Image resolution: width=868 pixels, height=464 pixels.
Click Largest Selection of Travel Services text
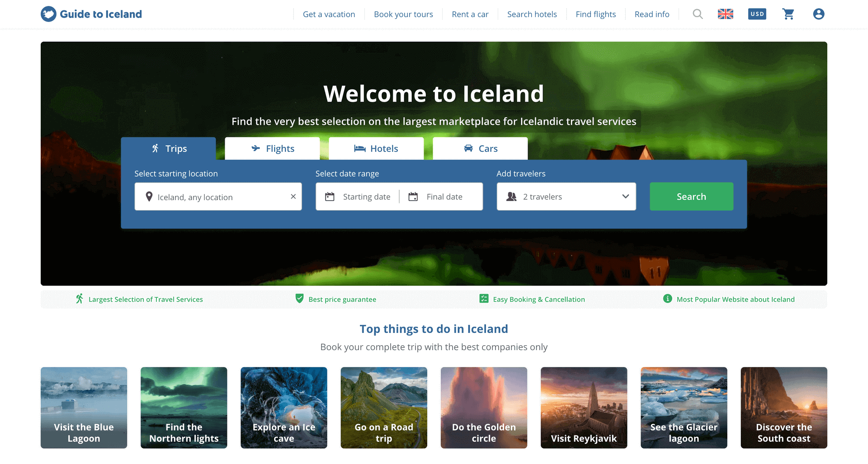146,299
